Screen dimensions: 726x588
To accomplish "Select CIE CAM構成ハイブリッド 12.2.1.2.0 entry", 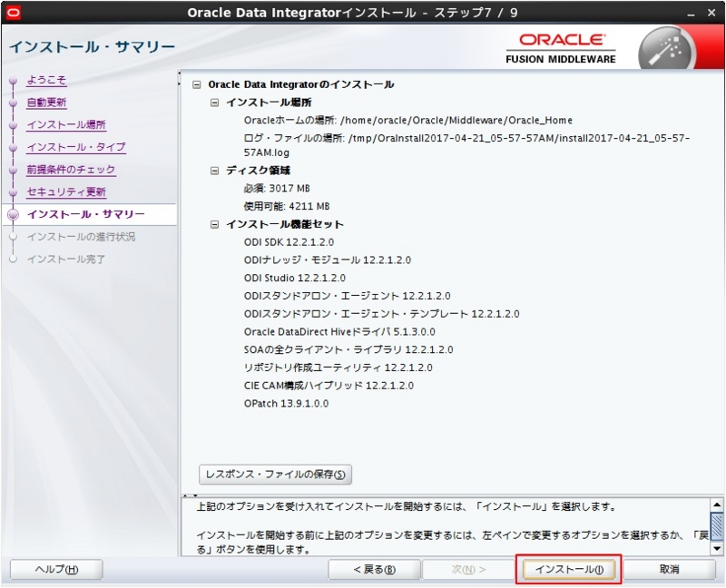I will tap(329, 386).
